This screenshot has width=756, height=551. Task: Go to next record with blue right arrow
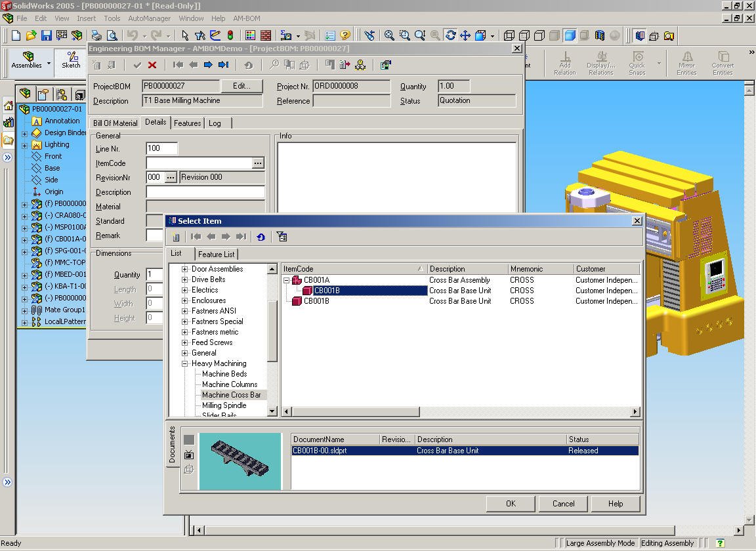coord(208,65)
